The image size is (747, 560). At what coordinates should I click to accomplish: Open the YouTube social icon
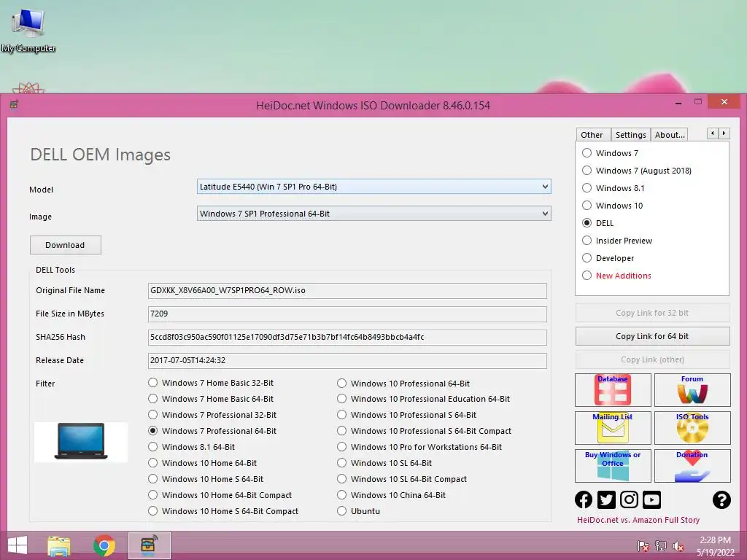click(x=651, y=499)
